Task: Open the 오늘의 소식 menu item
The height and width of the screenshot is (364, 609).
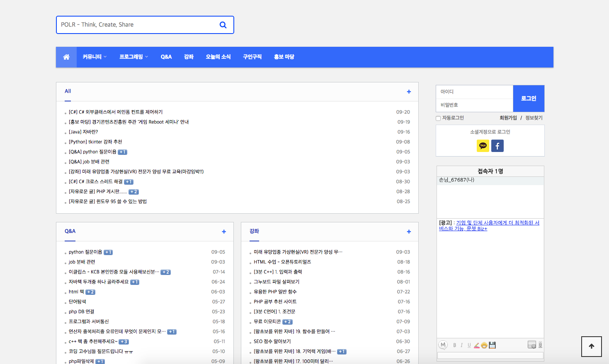Action: point(218,57)
